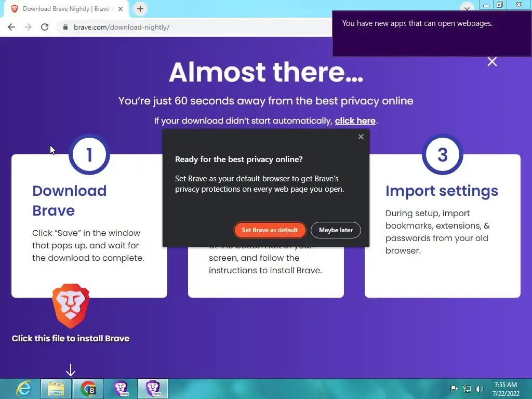Minimize the Brave browser window
The height and width of the screenshot is (399, 532).
486,5
